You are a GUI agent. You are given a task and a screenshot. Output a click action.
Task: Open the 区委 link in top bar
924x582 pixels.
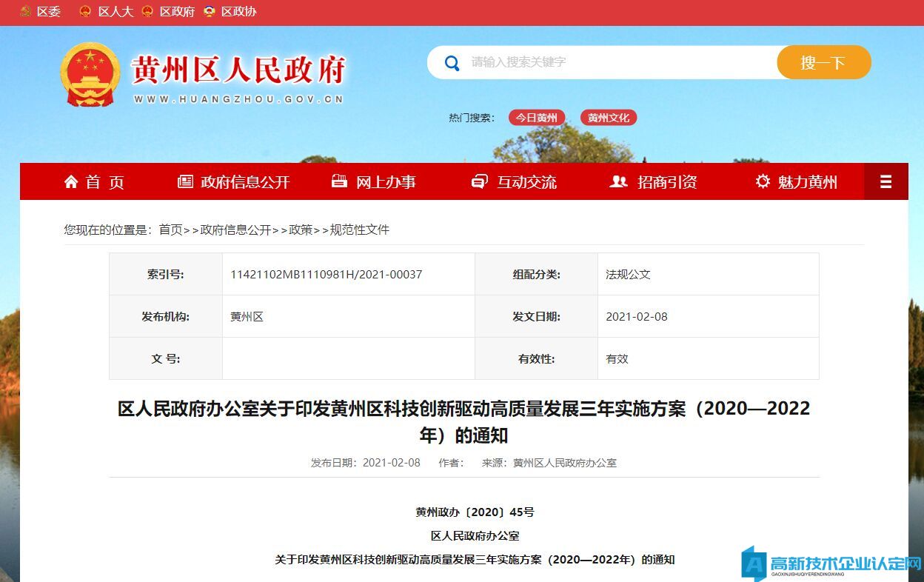click(48, 12)
